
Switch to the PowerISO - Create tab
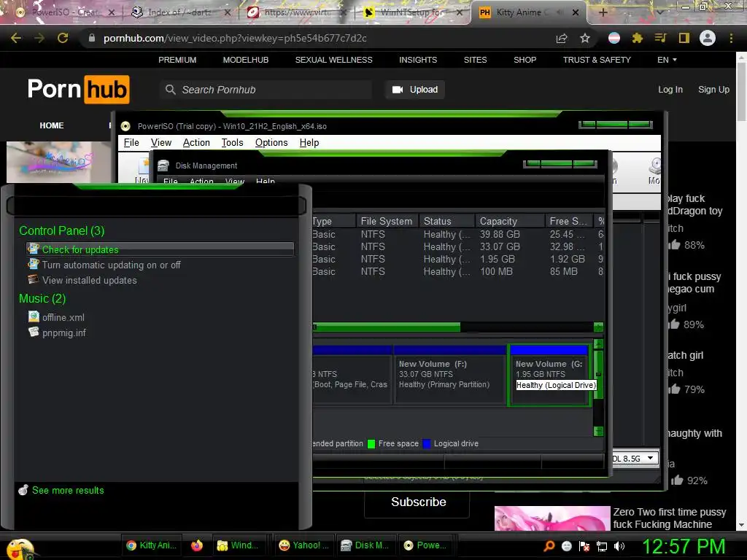(x=66, y=12)
